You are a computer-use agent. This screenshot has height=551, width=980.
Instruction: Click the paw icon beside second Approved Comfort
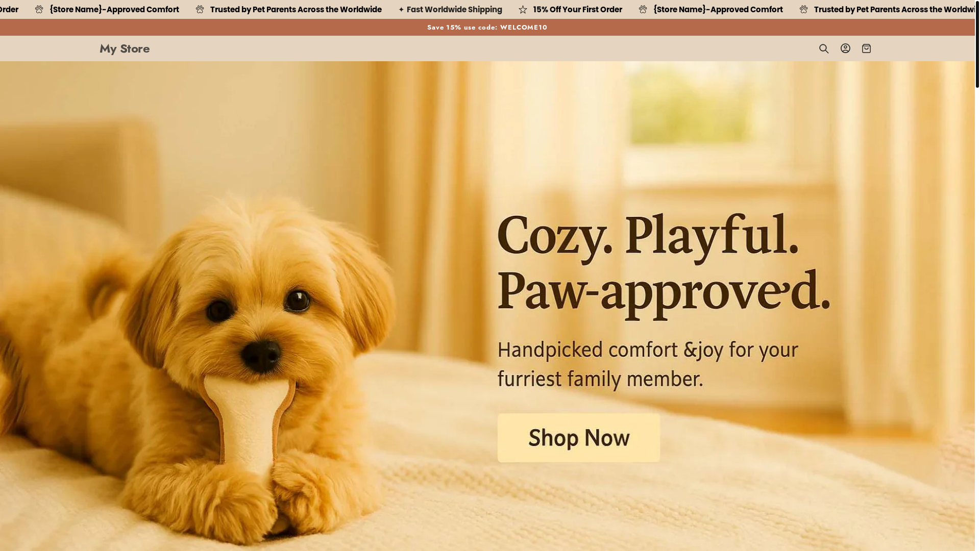click(x=643, y=9)
